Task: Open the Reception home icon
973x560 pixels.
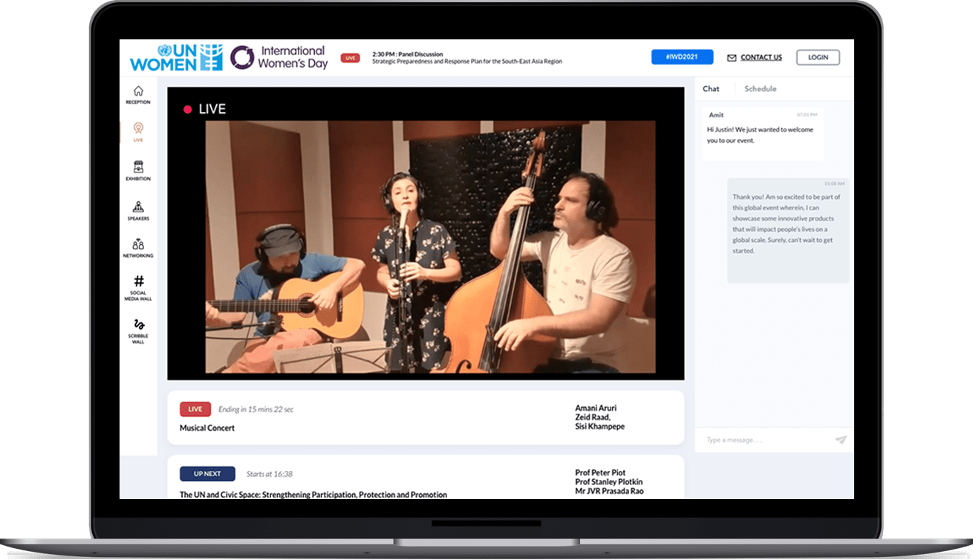Action: [138, 91]
